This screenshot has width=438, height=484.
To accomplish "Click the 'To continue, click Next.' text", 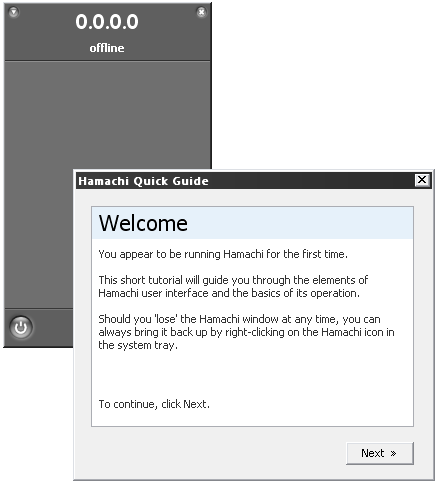I will pos(154,404).
